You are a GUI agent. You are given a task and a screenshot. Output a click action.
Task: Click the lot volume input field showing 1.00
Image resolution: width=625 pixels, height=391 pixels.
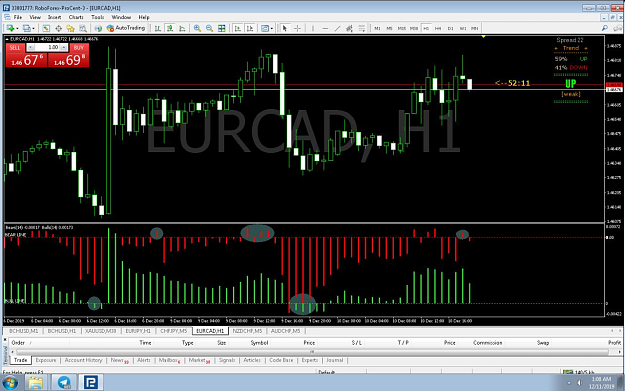point(47,47)
